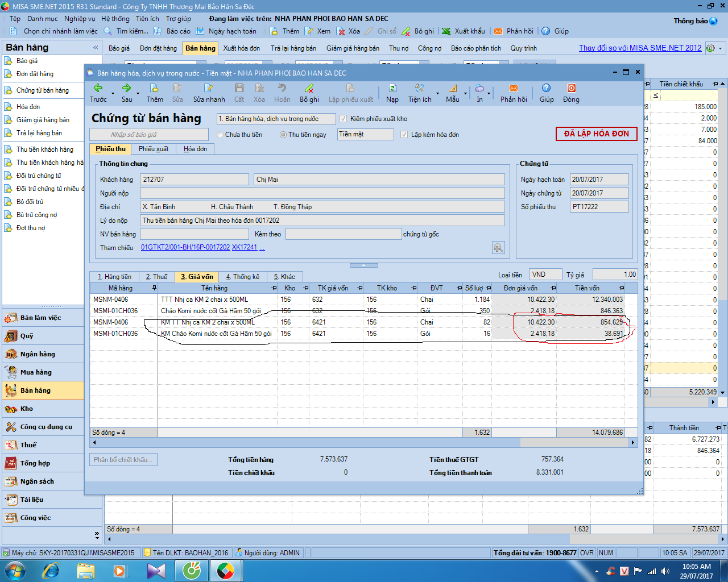Open Loại tiền VND currency dropdown
The width and height of the screenshot is (728, 582).
pos(545,275)
